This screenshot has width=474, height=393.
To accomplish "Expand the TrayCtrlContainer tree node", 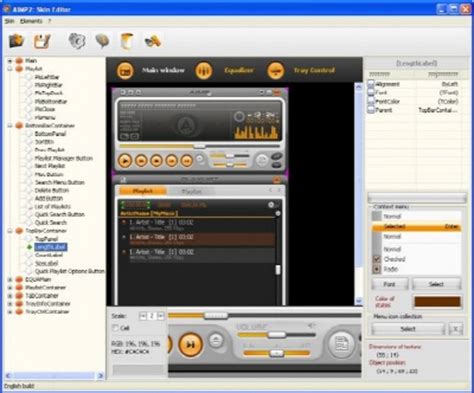I will click(x=10, y=312).
